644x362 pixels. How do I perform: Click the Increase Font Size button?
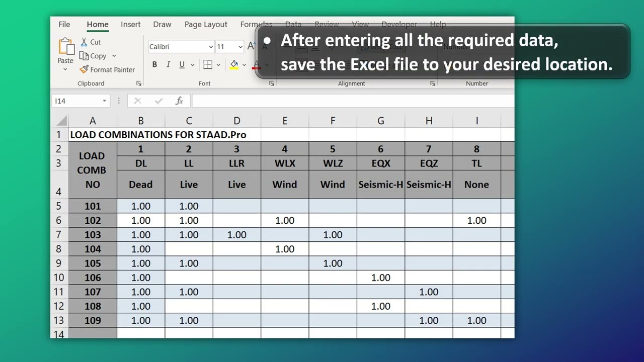point(251,46)
